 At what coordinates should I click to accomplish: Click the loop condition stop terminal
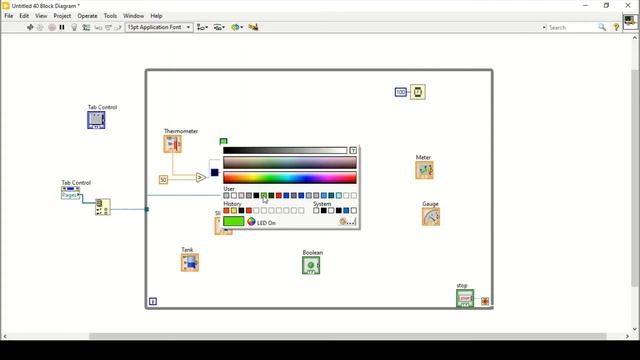pyautogui.click(x=485, y=301)
